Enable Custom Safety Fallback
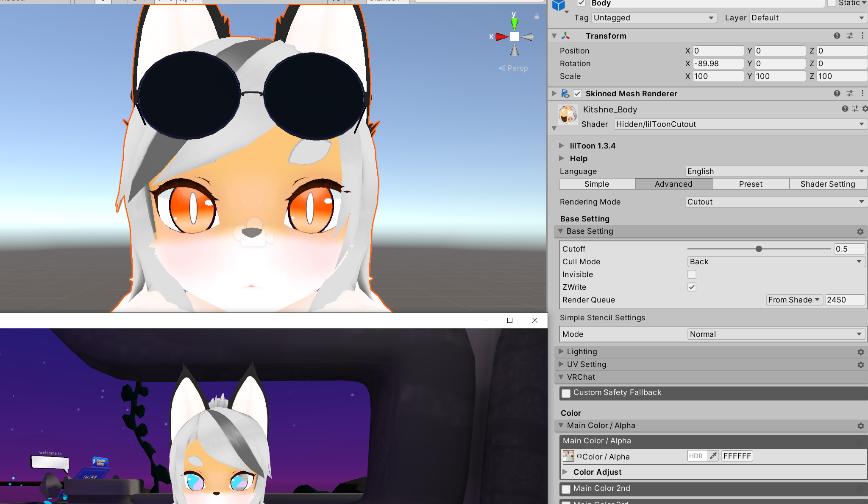This screenshot has height=504, width=868. point(566,393)
